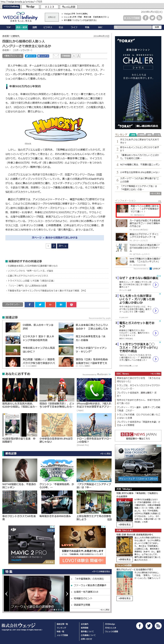
Task: Click the header Facebook circle icon
Action: [145, 18]
